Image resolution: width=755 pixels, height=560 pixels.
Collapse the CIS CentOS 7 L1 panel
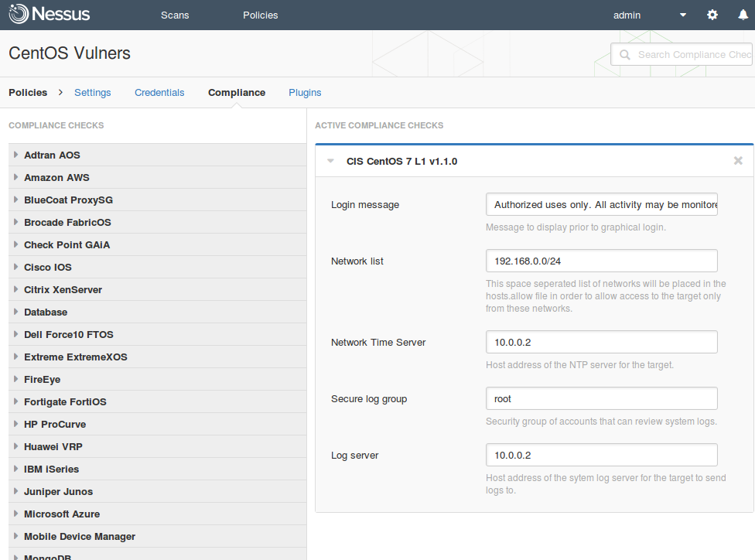(330, 161)
